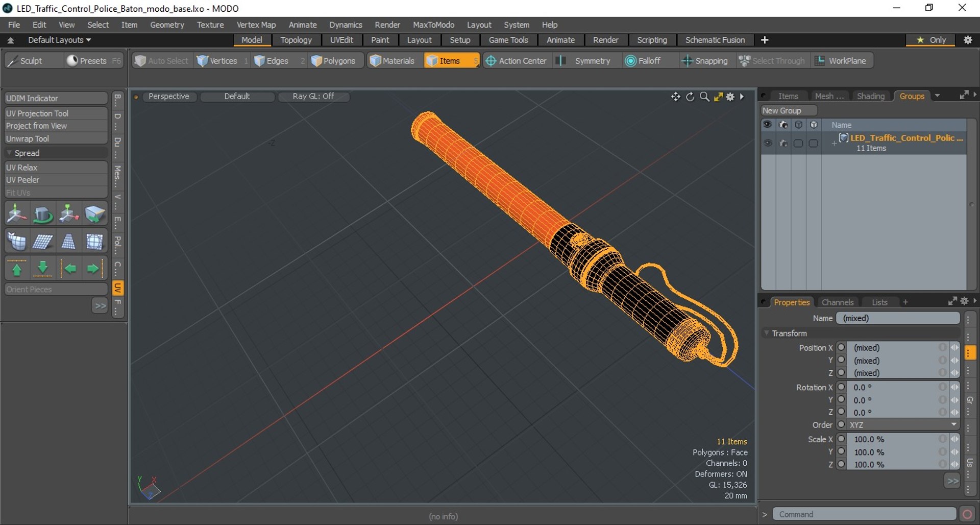Open the viewport settings gear
Viewport: 980px width, 525px height.
(730, 97)
